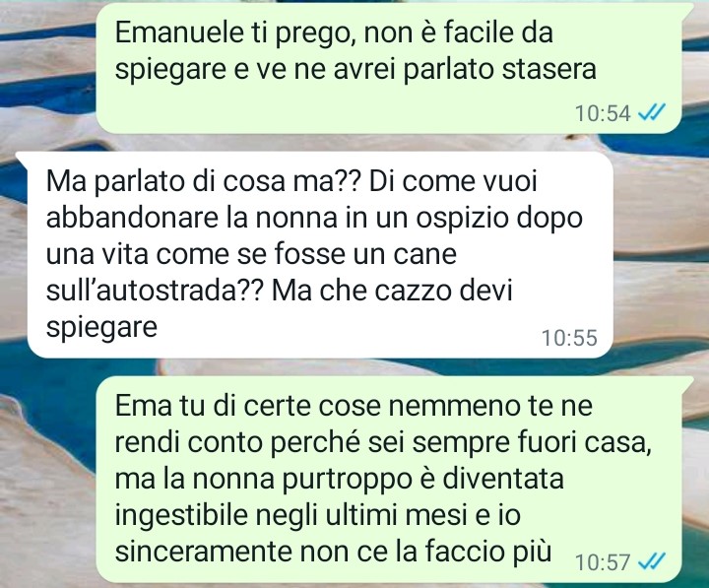Click the 10:54 timestamp on the first message

603,113
